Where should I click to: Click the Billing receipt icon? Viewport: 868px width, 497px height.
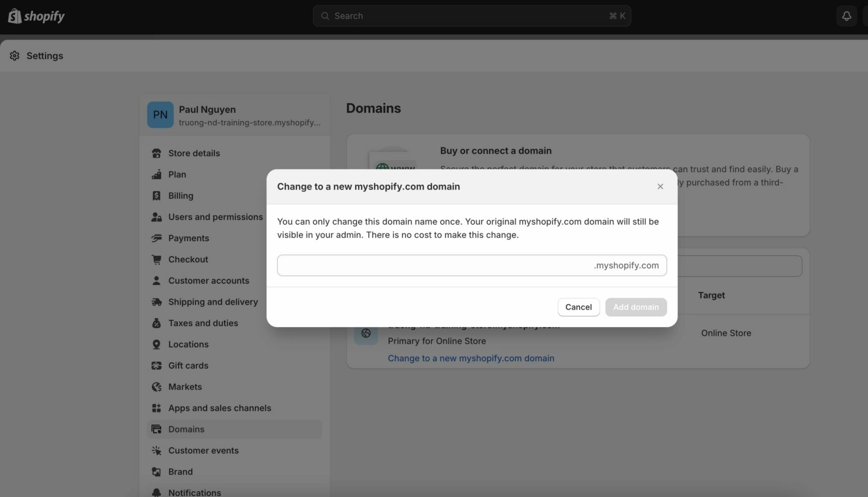(156, 196)
